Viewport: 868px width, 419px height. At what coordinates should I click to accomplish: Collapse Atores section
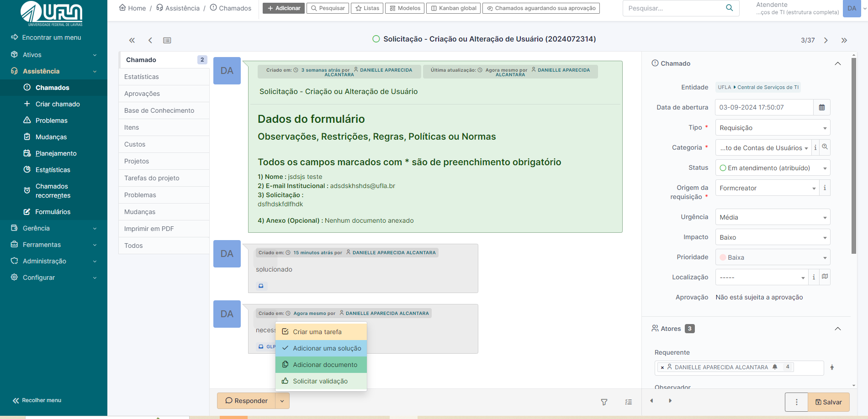pyautogui.click(x=838, y=329)
